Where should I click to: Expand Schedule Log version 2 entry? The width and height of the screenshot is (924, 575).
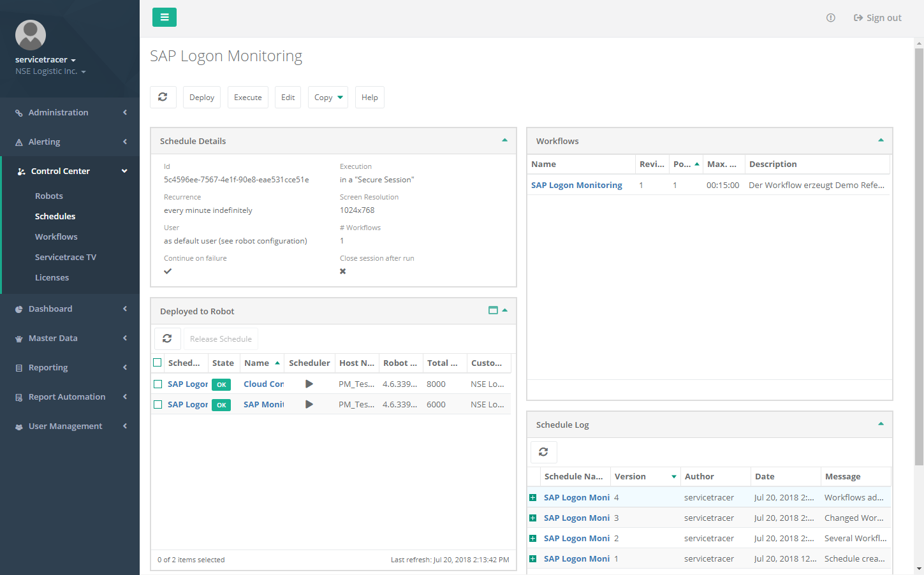pyautogui.click(x=533, y=539)
